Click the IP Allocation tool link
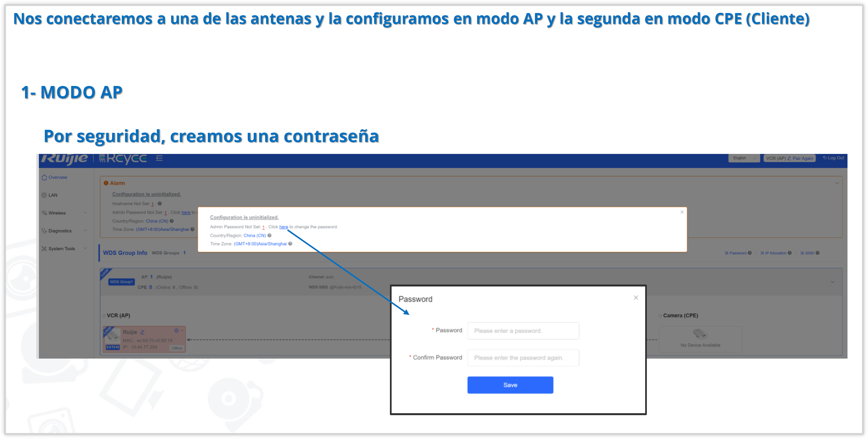The image size is (868, 439). [773, 253]
